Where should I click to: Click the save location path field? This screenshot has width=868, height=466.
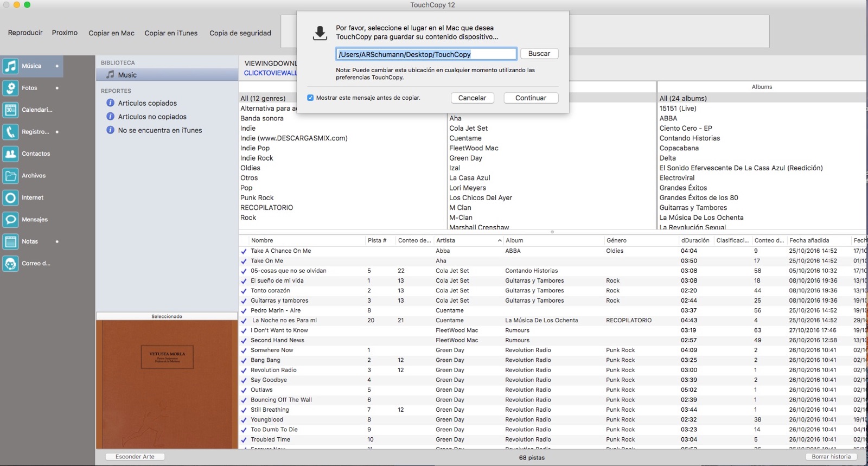(x=426, y=54)
